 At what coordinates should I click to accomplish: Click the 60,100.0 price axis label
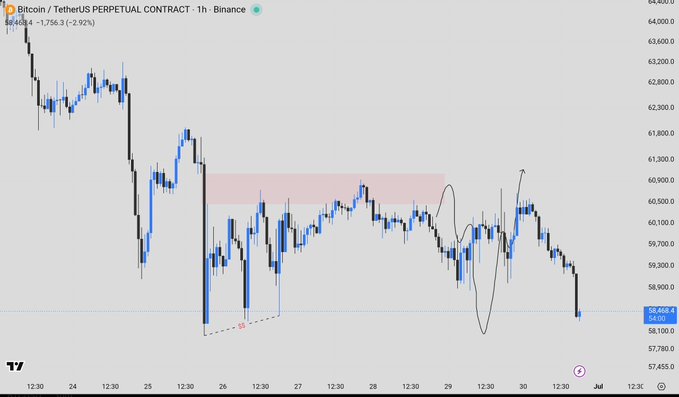pyautogui.click(x=661, y=223)
